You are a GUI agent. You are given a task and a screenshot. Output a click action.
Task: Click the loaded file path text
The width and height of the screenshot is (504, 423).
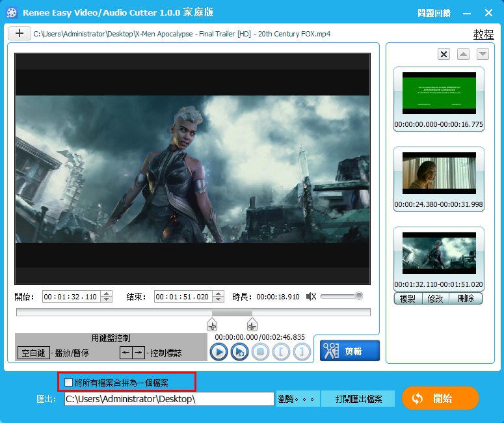[x=182, y=34]
